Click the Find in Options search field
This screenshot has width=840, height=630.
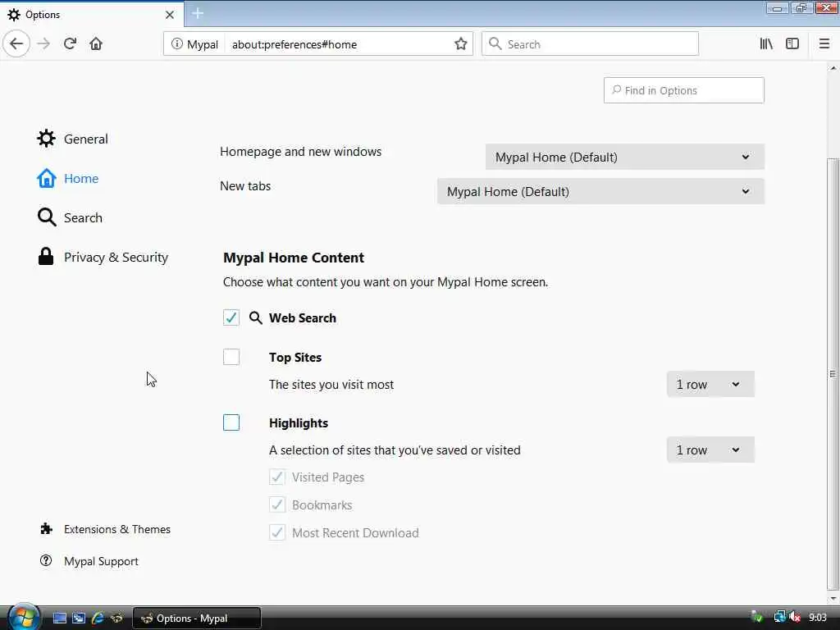683,90
